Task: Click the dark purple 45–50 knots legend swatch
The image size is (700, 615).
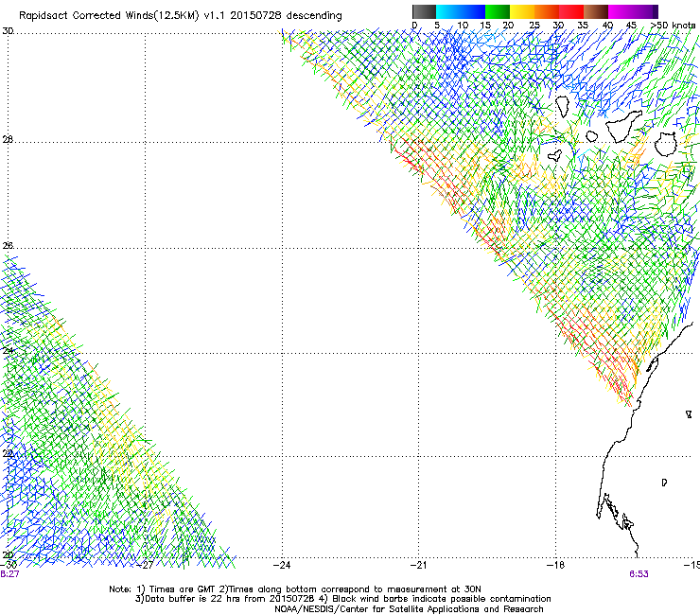Action: point(645,11)
